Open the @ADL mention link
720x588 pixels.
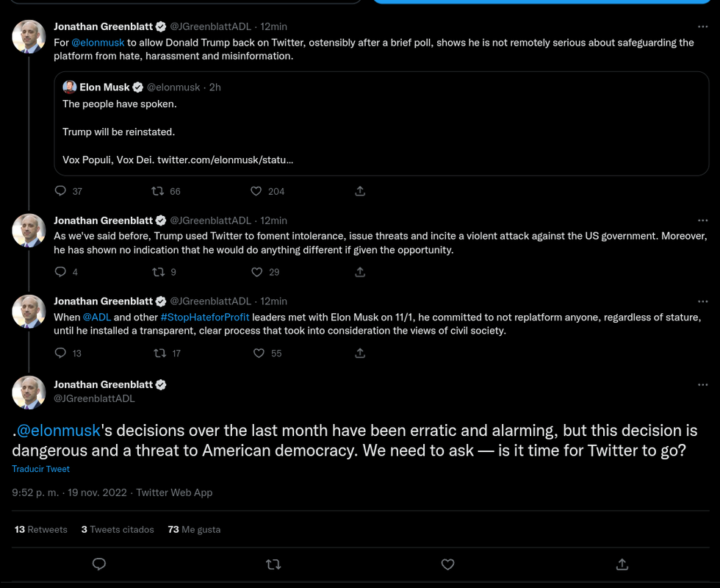click(x=97, y=317)
